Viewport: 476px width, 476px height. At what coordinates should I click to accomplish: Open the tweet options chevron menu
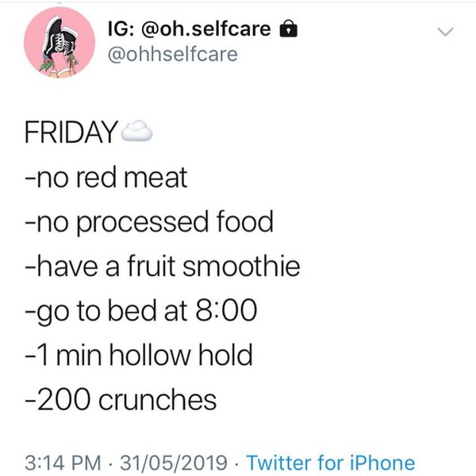click(446, 33)
